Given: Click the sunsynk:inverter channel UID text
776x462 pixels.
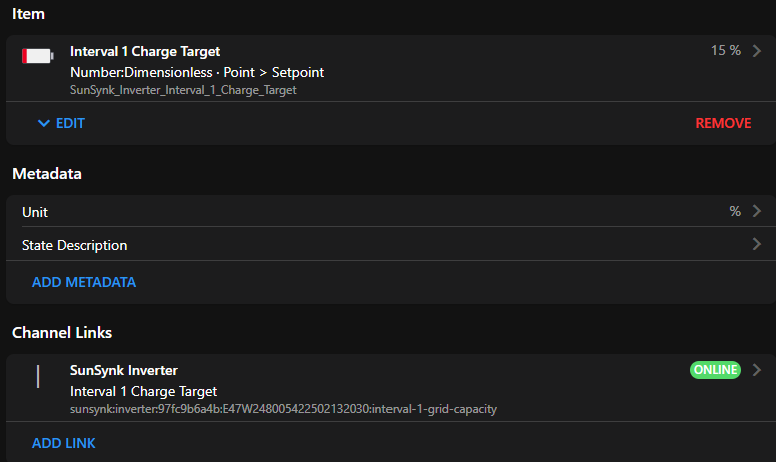Looking at the screenshot, I should tap(283, 409).
